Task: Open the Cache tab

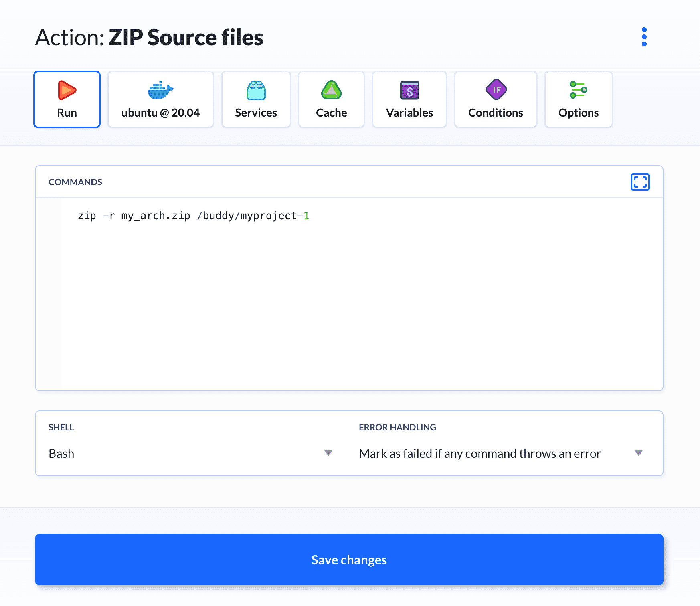Action: [331, 99]
